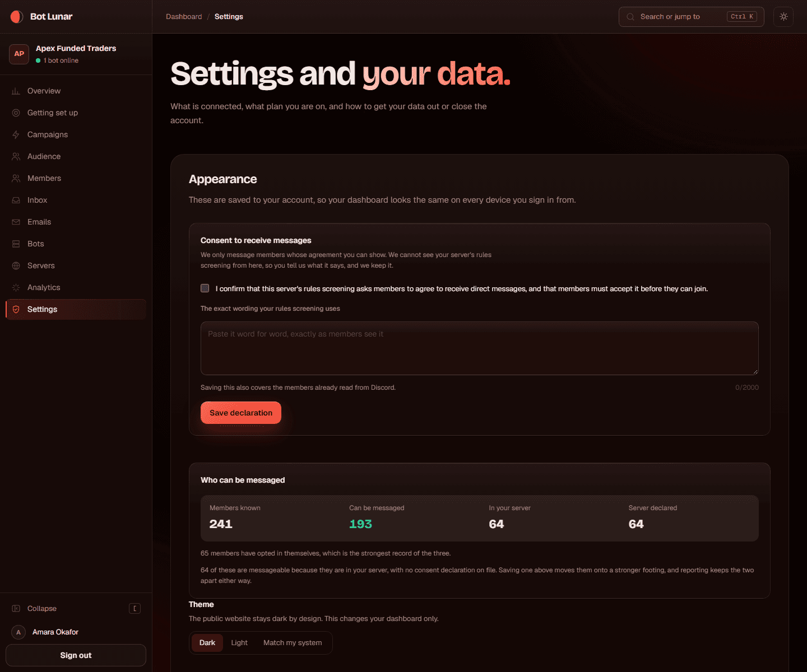Tick the rules screening confirmation checkbox
This screenshot has height=672, width=807.
coord(205,288)
